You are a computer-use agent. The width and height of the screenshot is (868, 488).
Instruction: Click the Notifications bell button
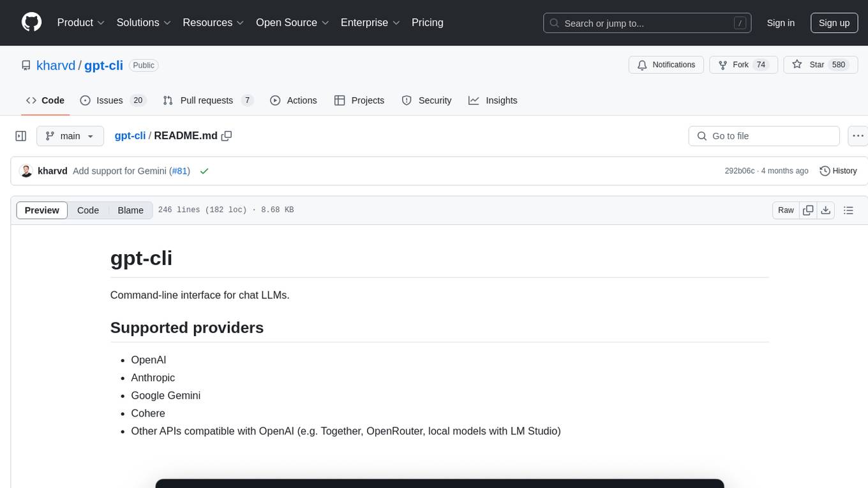(x=666, y=65)
